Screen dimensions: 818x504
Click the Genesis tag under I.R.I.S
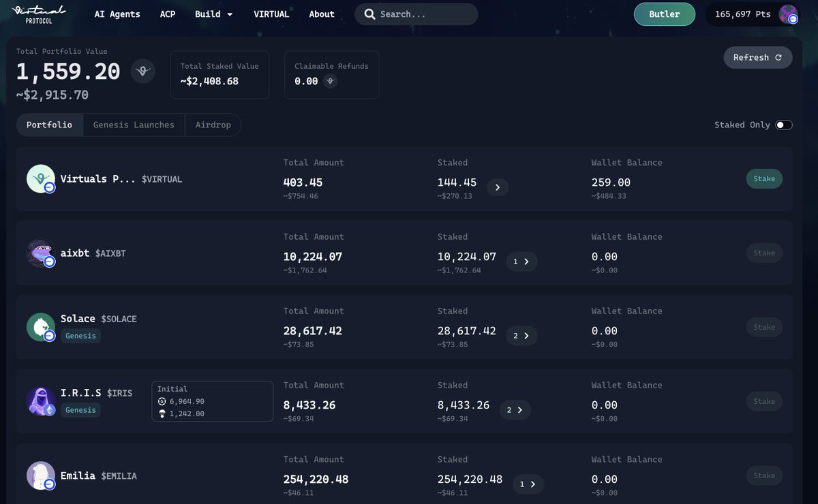pyautogui.click(x=80, y=410)
